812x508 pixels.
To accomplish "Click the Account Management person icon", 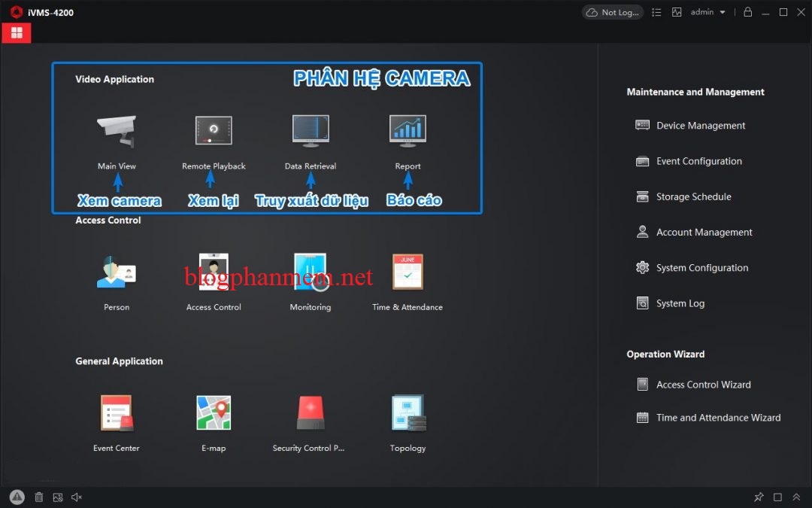I will click(642, 232).
